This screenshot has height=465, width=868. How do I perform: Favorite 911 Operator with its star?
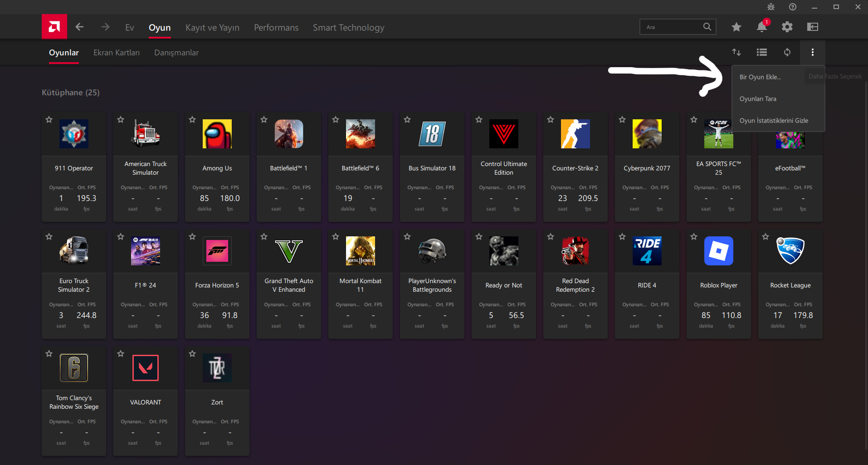tap(49, 120)
